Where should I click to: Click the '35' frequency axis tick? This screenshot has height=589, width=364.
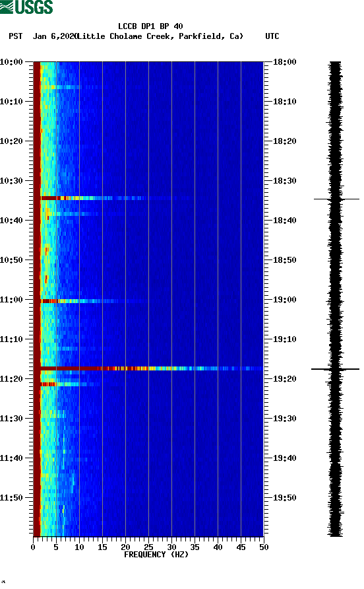[195, 547]
